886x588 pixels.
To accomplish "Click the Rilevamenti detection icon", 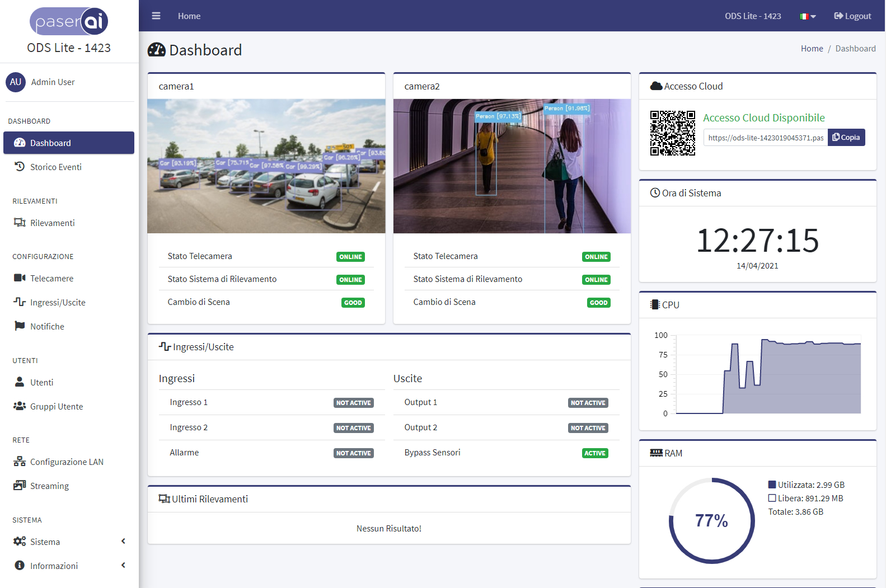I will click(20, 223).
